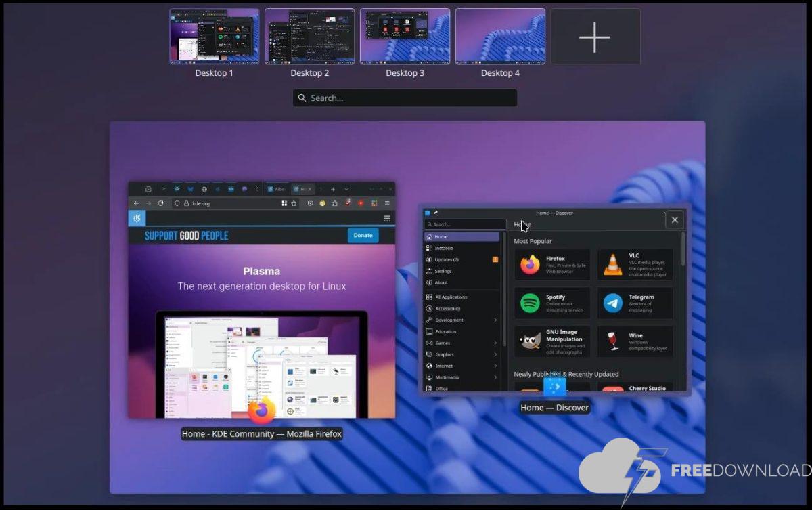Image resolution: width=812 pixels, height=510 pixels.
Task: Close the Discover window in overview
Action: 674,219
